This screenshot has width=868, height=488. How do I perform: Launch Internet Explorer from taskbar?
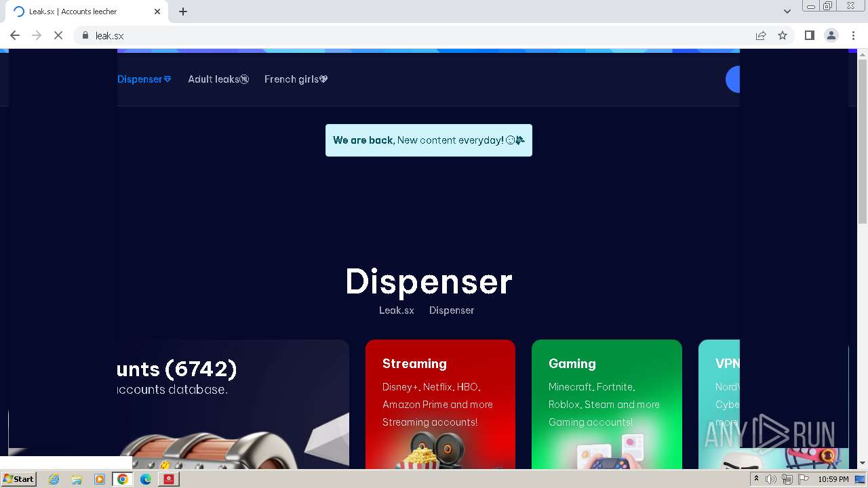pos(54,479)
